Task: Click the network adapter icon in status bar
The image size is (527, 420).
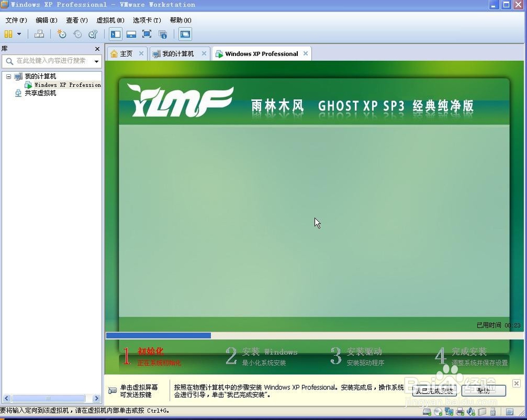Action: [x=448, y=412]
